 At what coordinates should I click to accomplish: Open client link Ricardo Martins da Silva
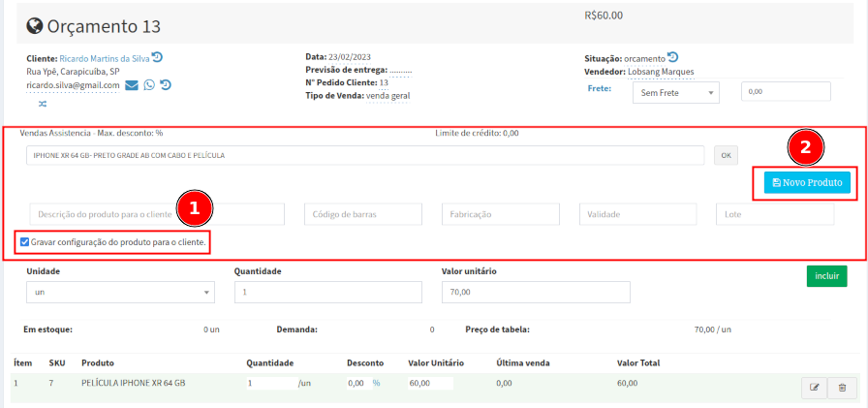point(105,58)
